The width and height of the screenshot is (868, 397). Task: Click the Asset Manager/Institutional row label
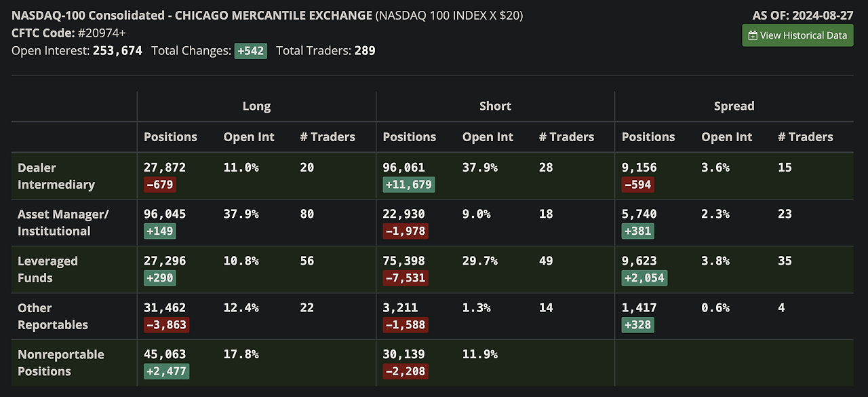(63, 223)
